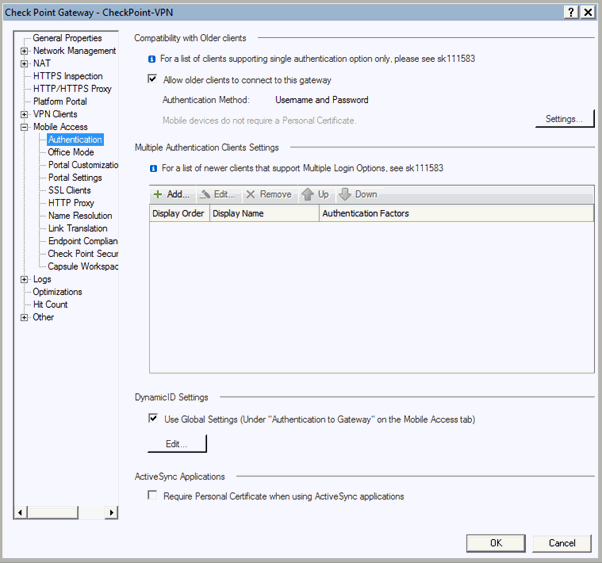Click the Down arrow toolbar item
The image size is (602, 563).
point(358,194)
